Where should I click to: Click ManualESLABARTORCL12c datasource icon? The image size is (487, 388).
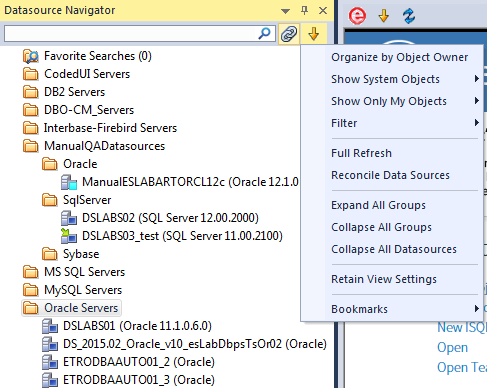coord(69,182)
